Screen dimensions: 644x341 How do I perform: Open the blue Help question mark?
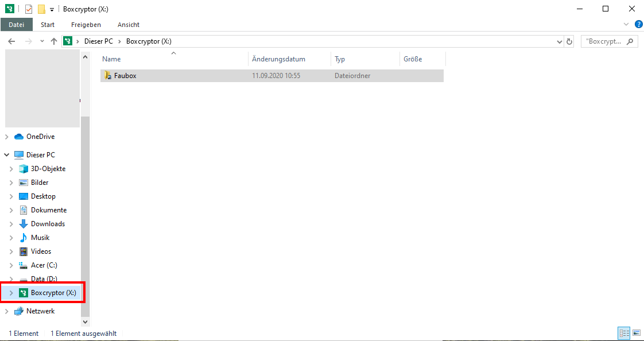tap(638, 24)
